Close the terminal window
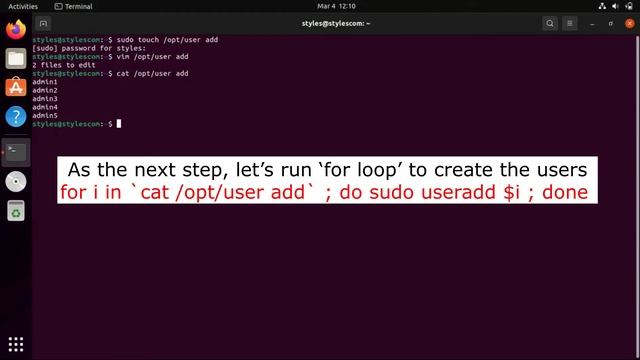 630,24
